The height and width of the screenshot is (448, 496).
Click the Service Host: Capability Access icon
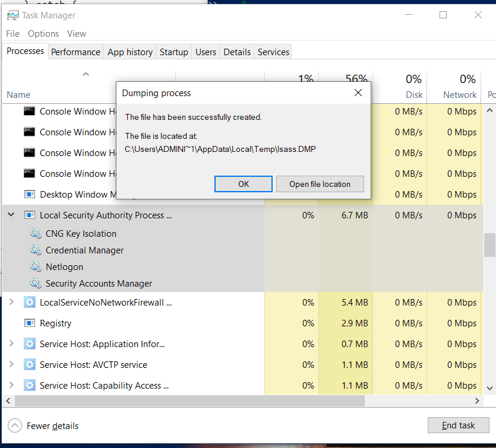[30, 386]
